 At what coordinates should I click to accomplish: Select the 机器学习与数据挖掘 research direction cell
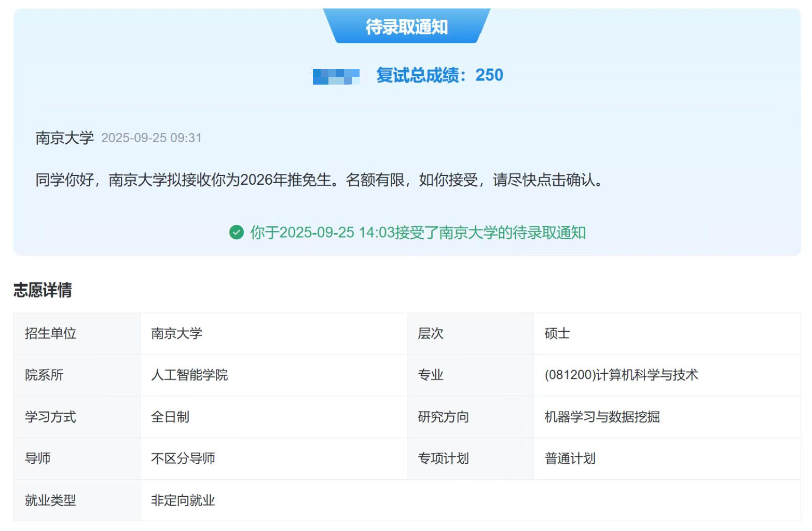(x=602, y=417)
